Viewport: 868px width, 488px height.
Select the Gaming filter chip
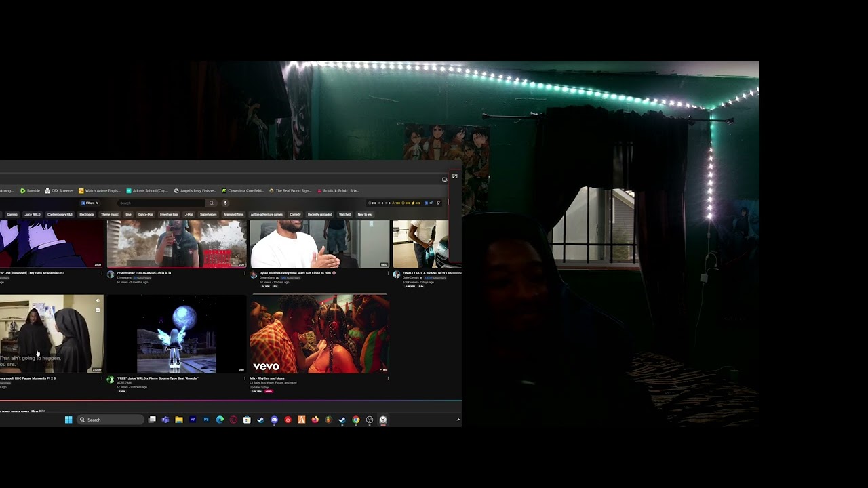tap(12, 214)
